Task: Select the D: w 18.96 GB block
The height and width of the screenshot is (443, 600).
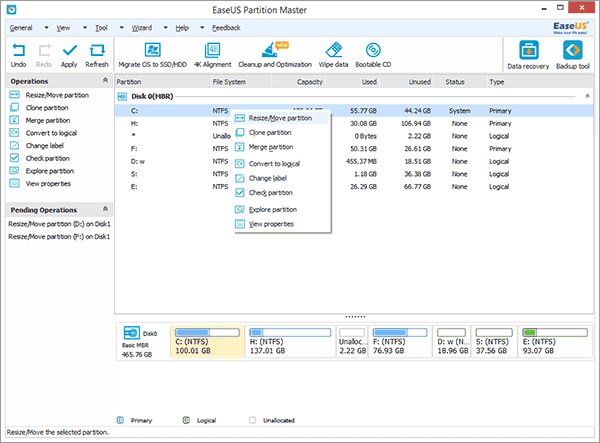Action: click(x=452, y=342)
